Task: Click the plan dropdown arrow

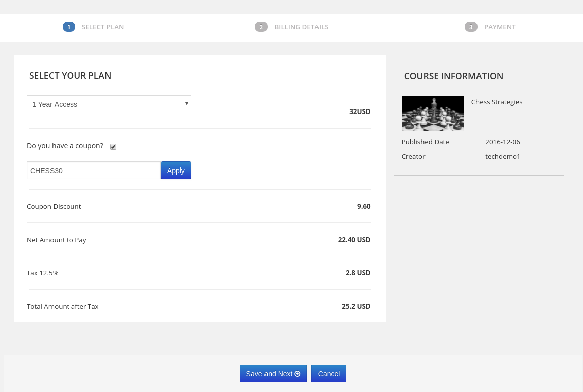Action: [x=186, y=104]
